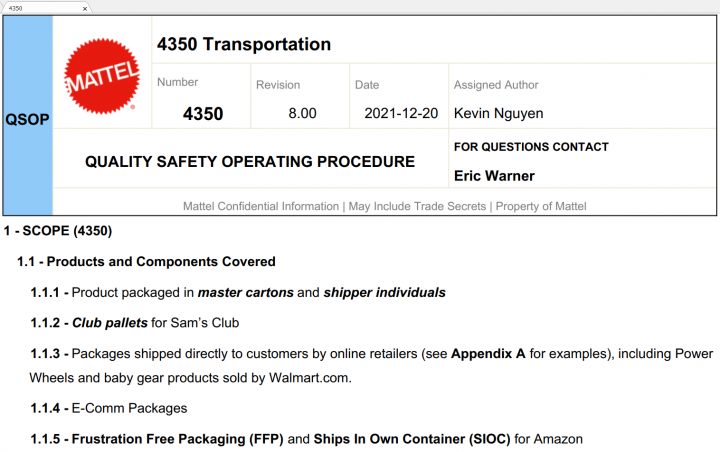This screenshot has height=452, width=720.
Task: Click the "1 - SCOPE (4350)" section heading
Action: point(57,231)
